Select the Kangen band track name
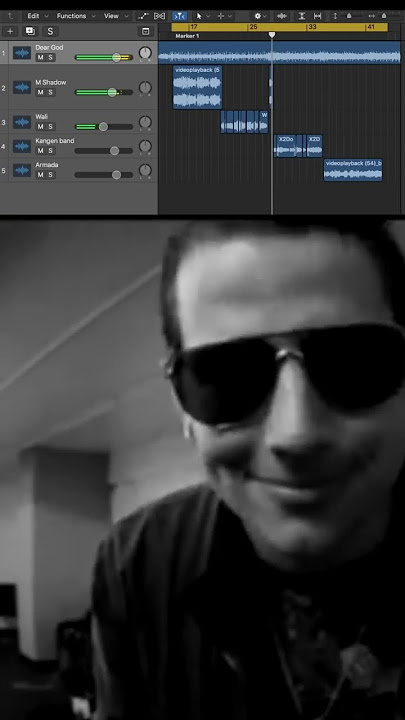 (x=55, y=141)
